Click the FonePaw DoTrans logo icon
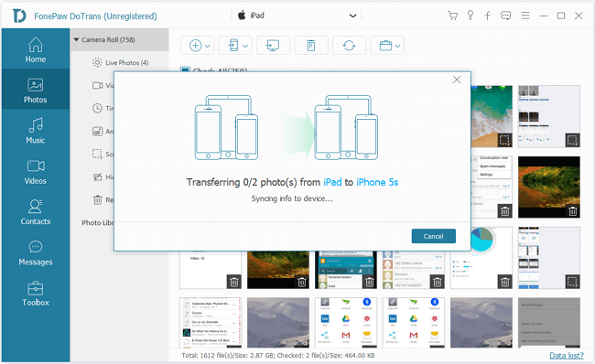The image size is (595, 364). [19, 16]
